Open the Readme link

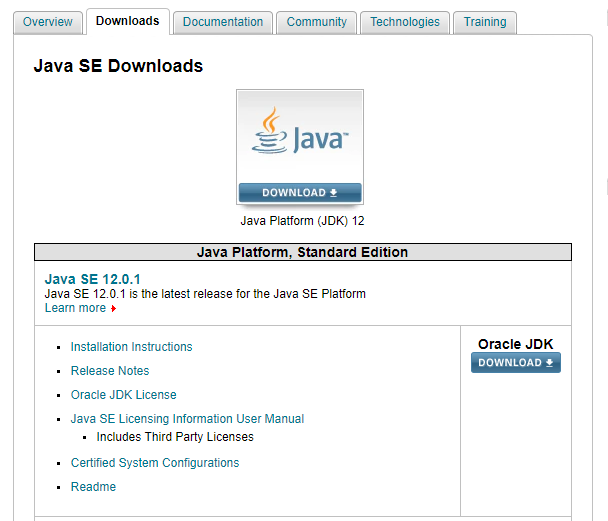(93, 486)
